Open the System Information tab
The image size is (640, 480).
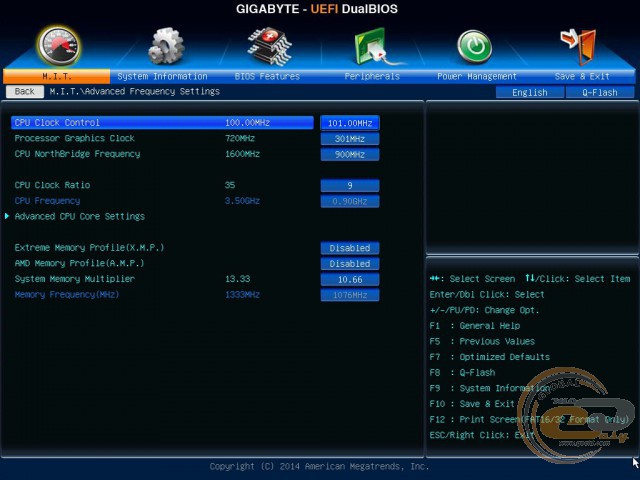tap(162, 76)
